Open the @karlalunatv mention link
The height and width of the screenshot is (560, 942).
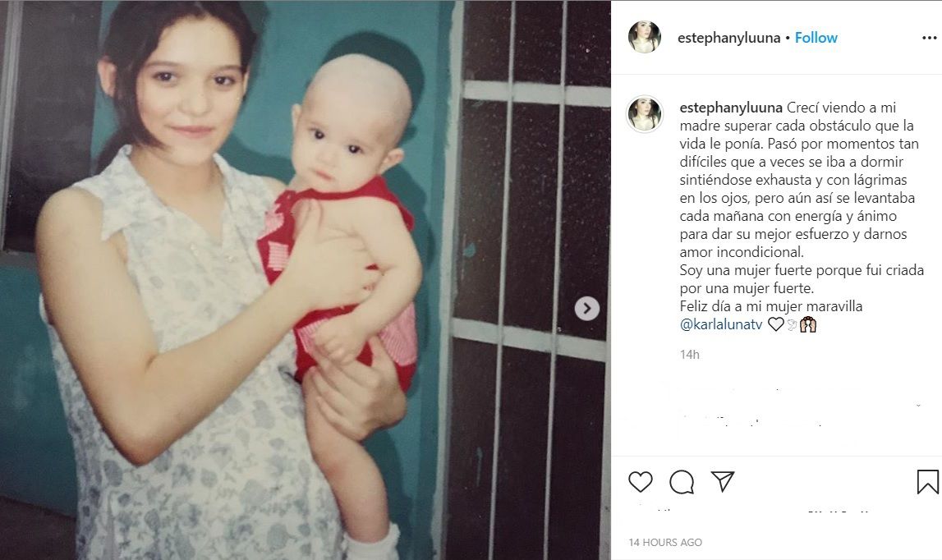(x=721, y=324)
